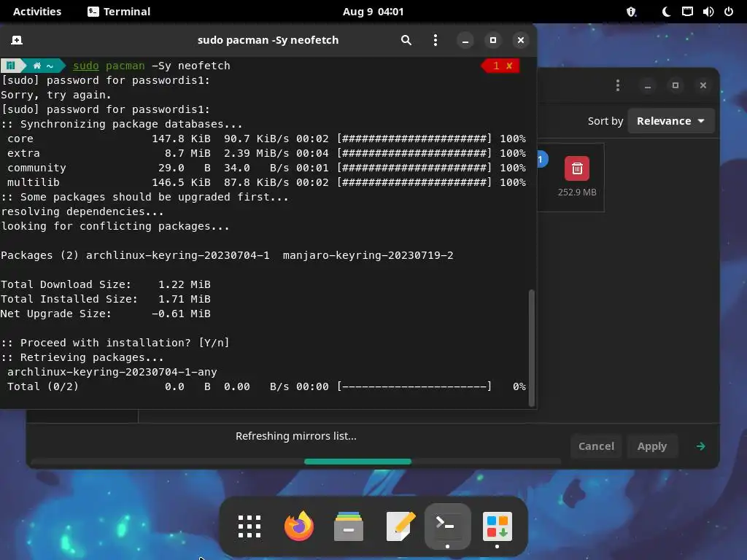This screenshot has width=747, height=560.
Task: Click the terminal vertical scrollbar
Action: click(x=532, y=348)
